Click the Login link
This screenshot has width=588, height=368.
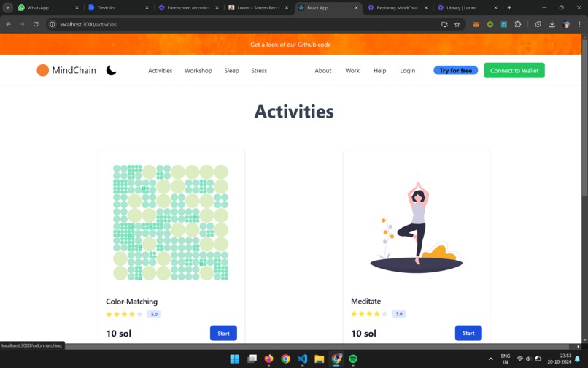(x=407, y=71)
